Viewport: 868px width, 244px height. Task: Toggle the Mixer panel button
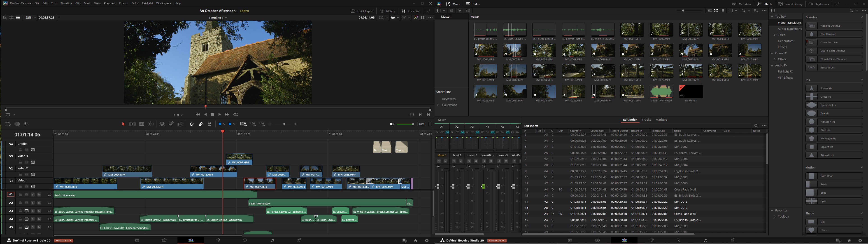pos(453,4)
